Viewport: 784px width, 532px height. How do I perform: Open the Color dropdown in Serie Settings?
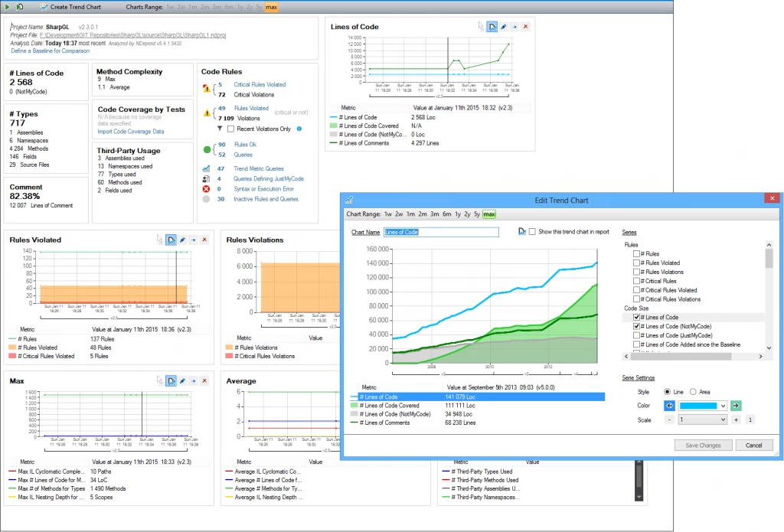[722, 405]
